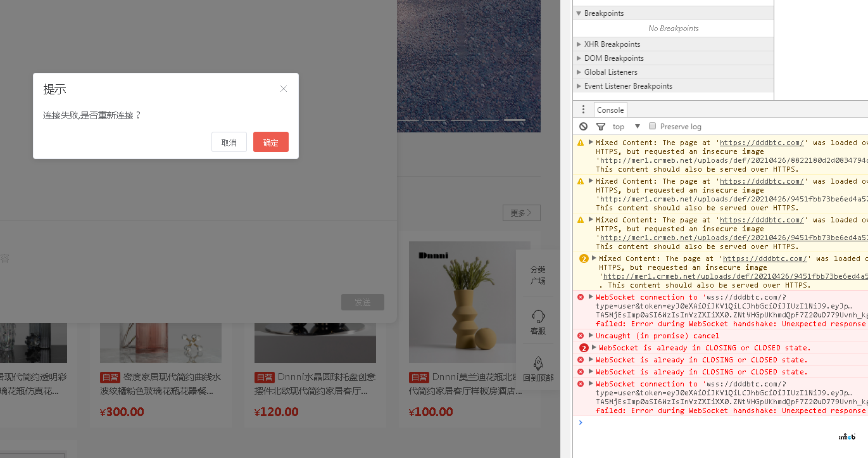Screen dimensions: 868x458
Task: Enable the Preserve log checkbox
Action: pyautogui.click(x=653, y=126)
